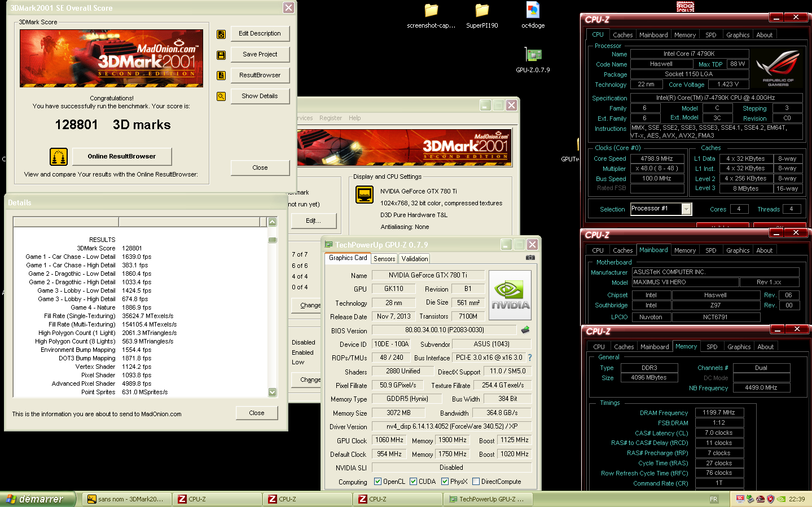Screen dimensions: 812x507
Task: Toggle the OpenCL checkbox
Action: 378,482
